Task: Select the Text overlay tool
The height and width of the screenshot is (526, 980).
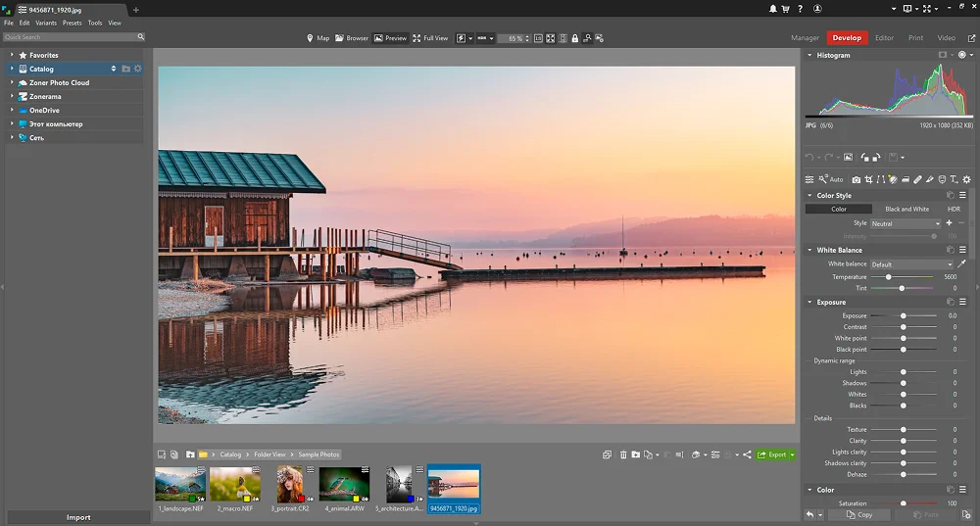Action: coord(954,179)
